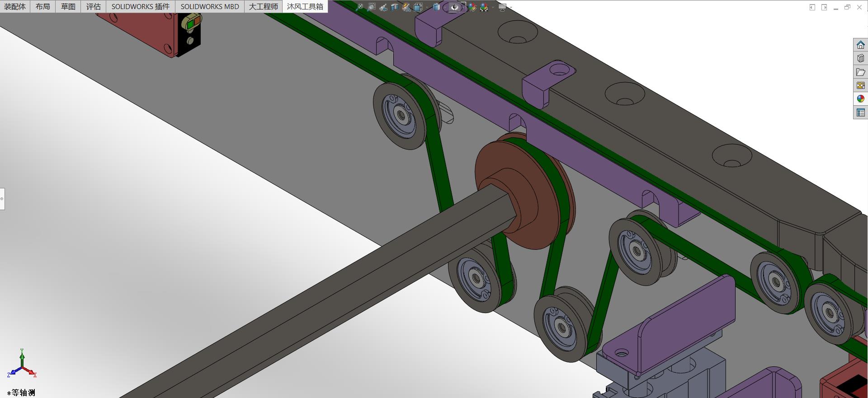Open the Edit Appearance color ball

click(x=472, y=7)
